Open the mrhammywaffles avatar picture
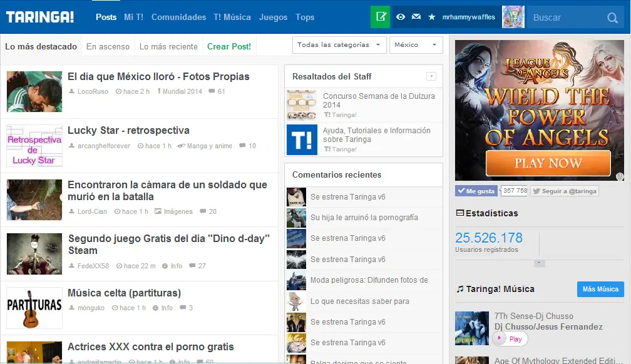631x364 pixels. click(x=513, y=17)
